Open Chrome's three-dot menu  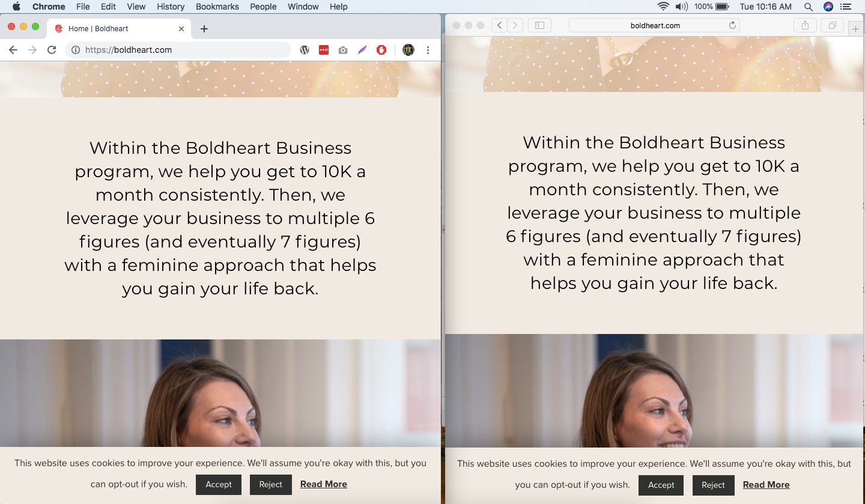pyautogui.click(x=428, y=50)
